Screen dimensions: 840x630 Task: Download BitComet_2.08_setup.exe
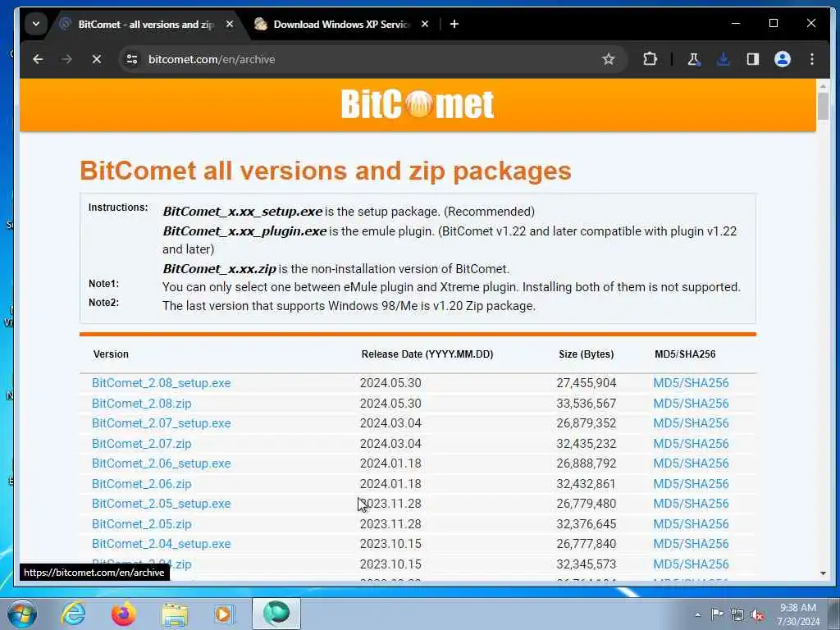click(x=162, y=383)
